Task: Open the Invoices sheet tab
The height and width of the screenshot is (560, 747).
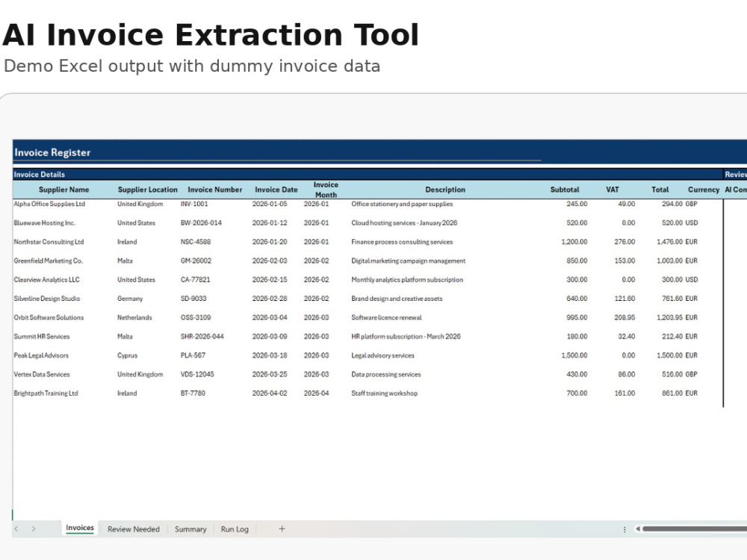Action: [x=80, y=528]
